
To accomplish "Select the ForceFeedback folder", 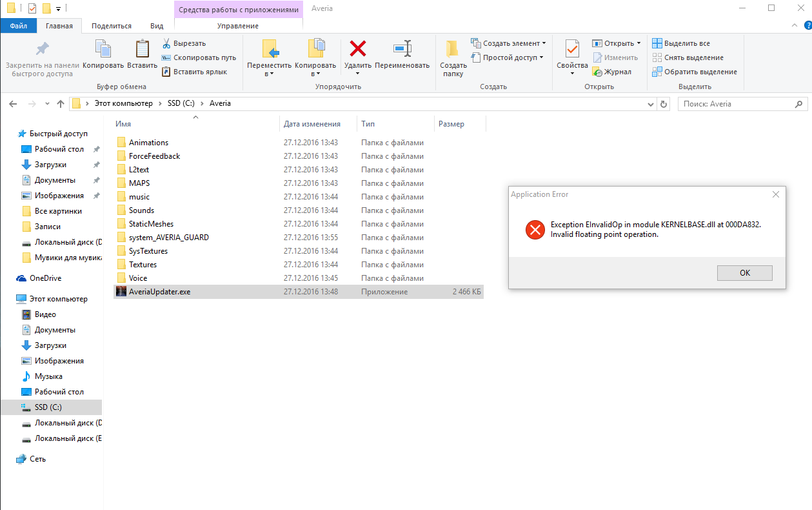I will click(298, 156).
